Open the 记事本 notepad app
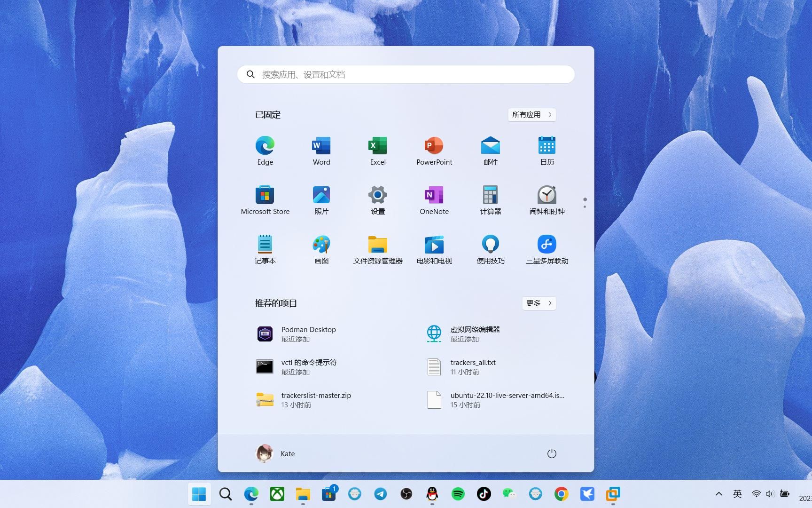This screenshot has width=812, height=508. tap(265, 249)
